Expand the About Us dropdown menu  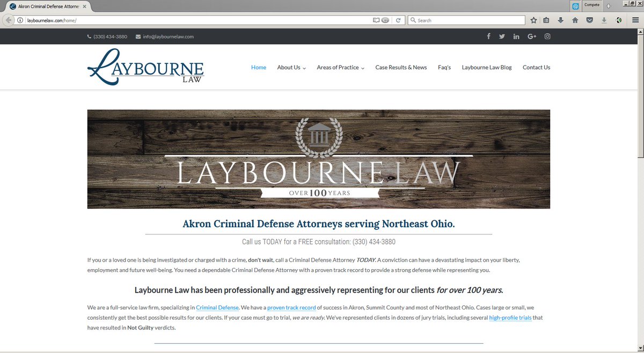[291, 68]
